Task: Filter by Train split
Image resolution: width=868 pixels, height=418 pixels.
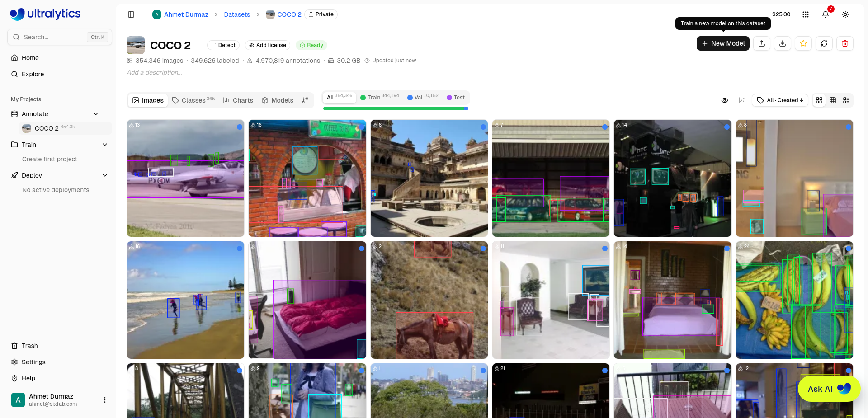Action: pos(380,97)
